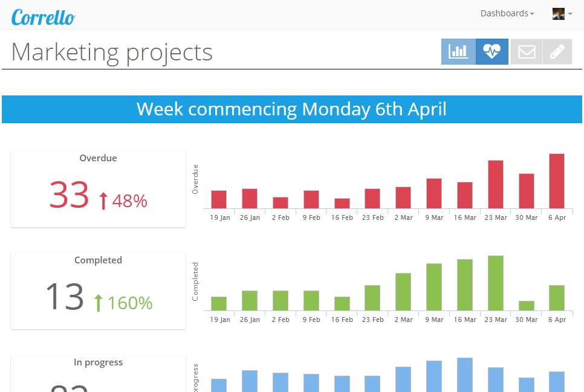584x392 pixels.
Task: Click the Week commencing Monday 6th April banner
Action: 291,109
